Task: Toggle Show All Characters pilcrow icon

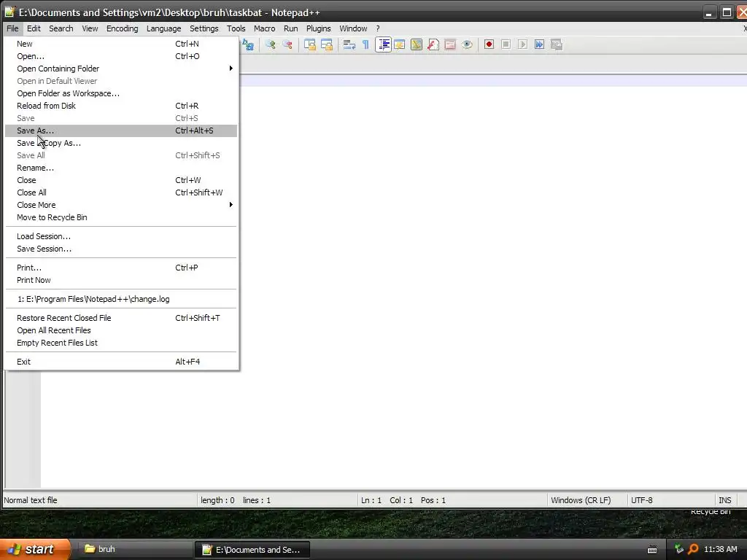Action: click(366, 44)
